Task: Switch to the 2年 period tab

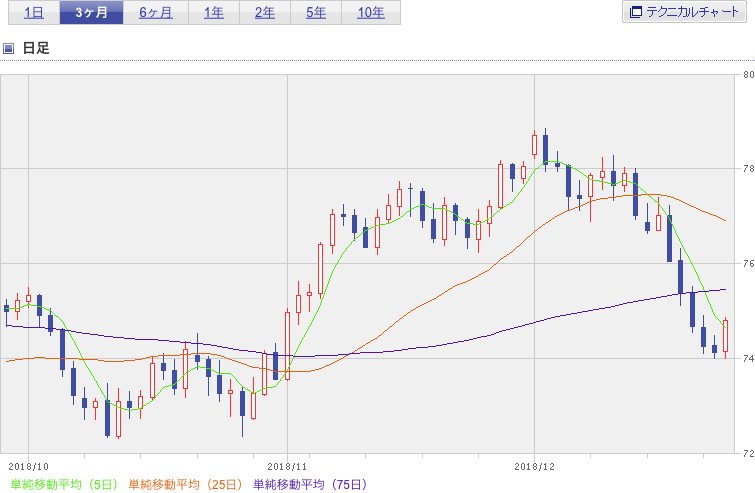Action: pyautogui.click(x=265, y=13)
